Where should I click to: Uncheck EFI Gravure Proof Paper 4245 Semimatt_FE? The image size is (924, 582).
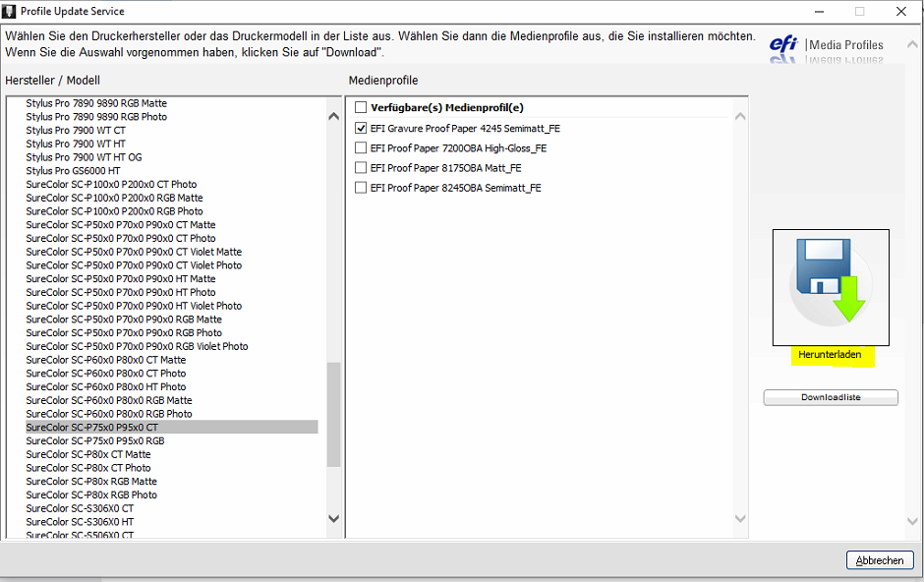tap(361, 127)
